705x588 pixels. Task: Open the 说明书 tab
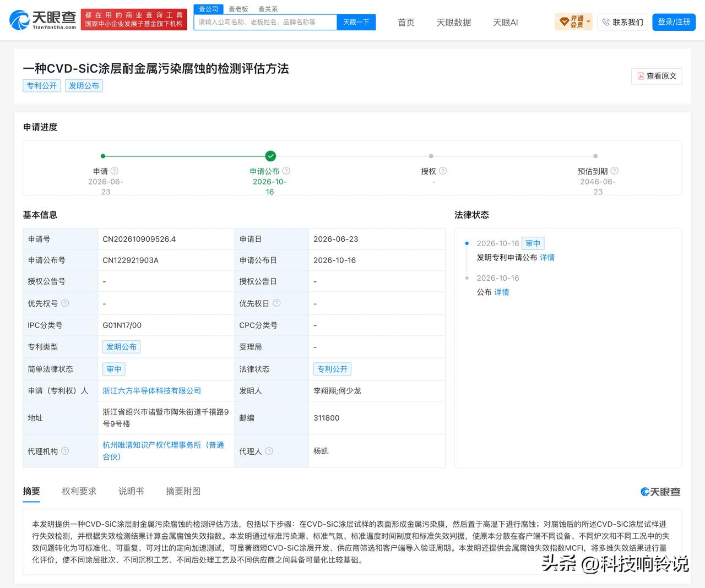(x=131, y=491)
